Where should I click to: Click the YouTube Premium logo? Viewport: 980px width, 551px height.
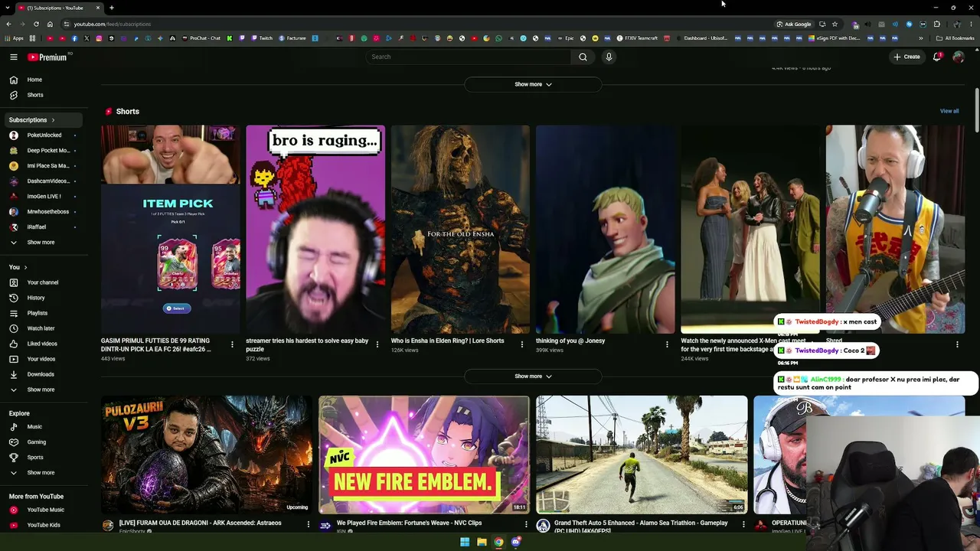tap(48, 57)
